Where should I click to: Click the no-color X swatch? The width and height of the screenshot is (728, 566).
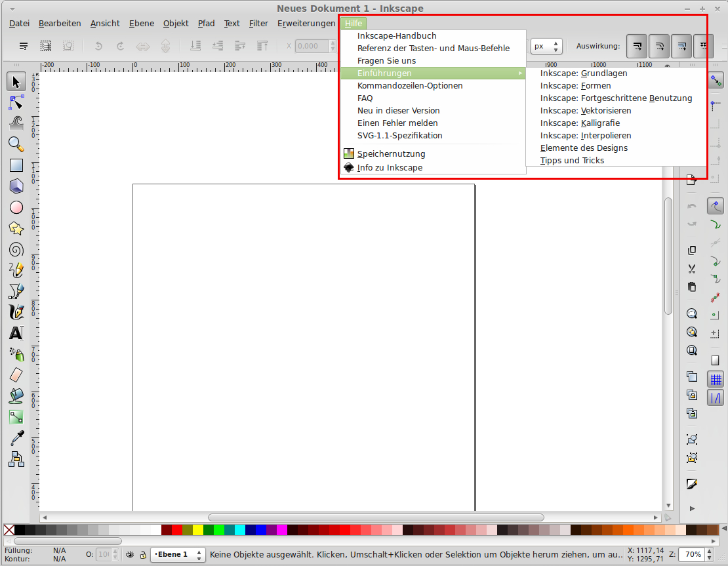(x=9, y=530)
